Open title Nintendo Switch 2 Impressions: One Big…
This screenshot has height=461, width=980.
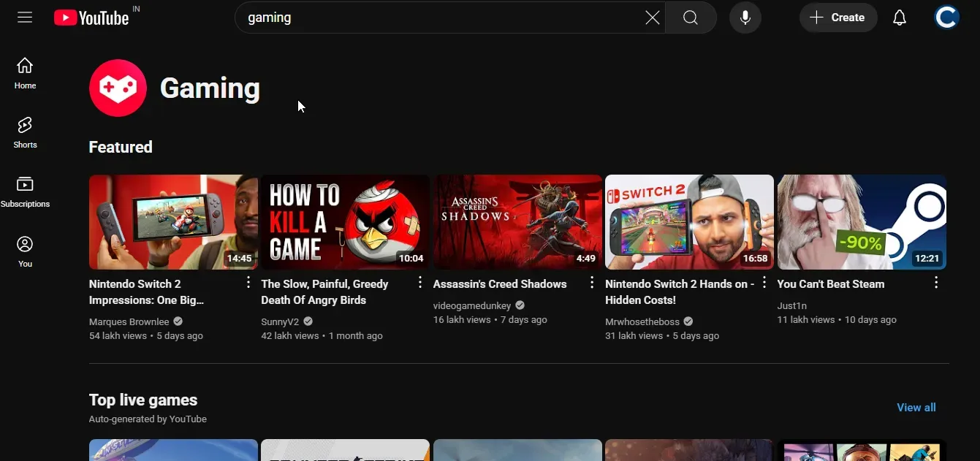click(x=146, y=292)
